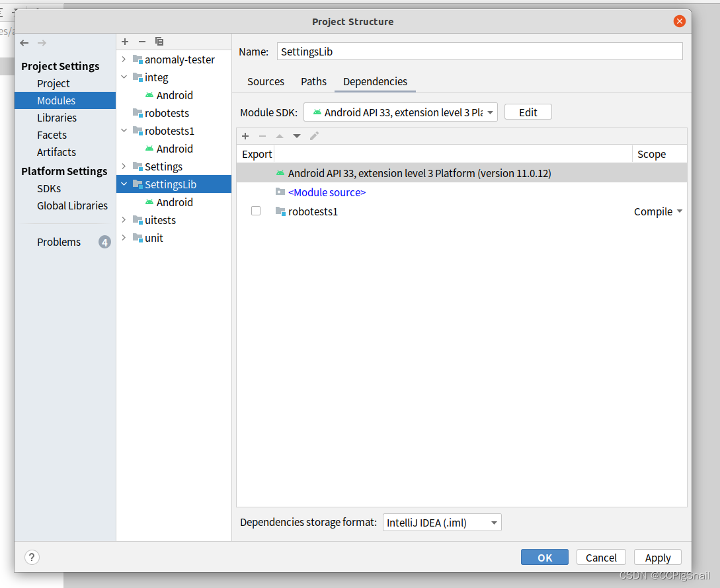Add a dependency with plus icon
This screenshot has width=720, height=588.
tap(245, 136)
